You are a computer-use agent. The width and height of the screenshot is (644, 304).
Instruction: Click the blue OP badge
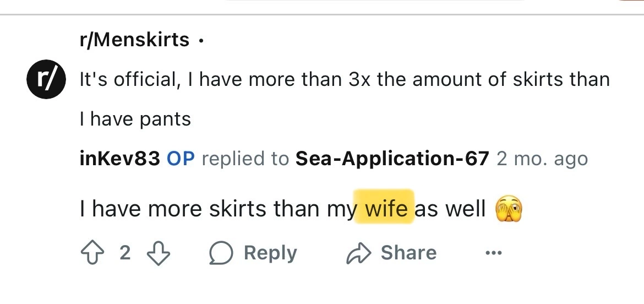pos(181,159)
